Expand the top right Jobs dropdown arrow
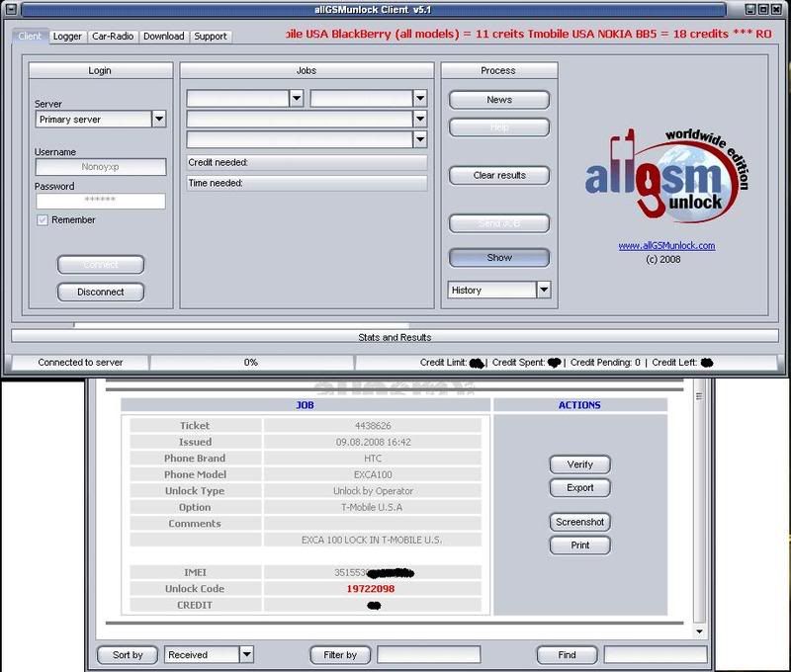791x672 pixels. click(x=419, y=98)
